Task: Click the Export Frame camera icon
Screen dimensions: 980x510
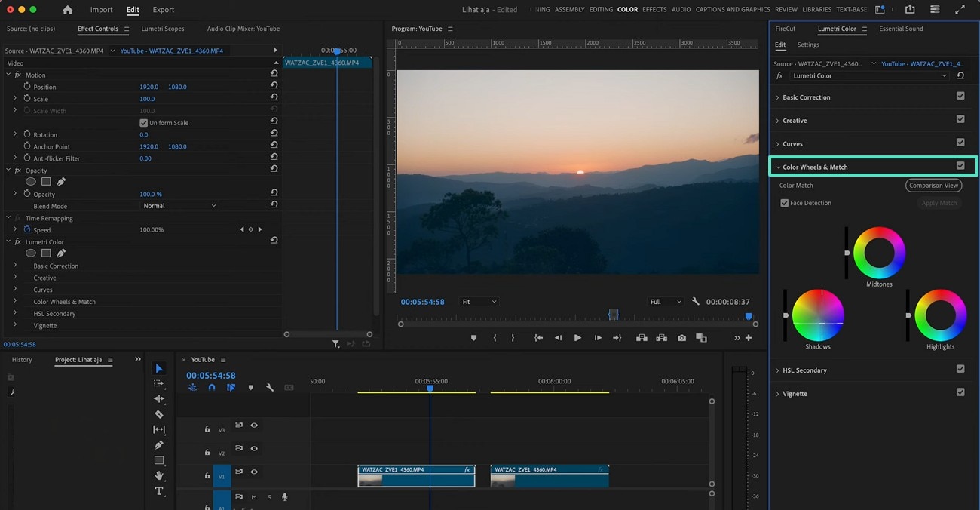Action: (681, 338)
